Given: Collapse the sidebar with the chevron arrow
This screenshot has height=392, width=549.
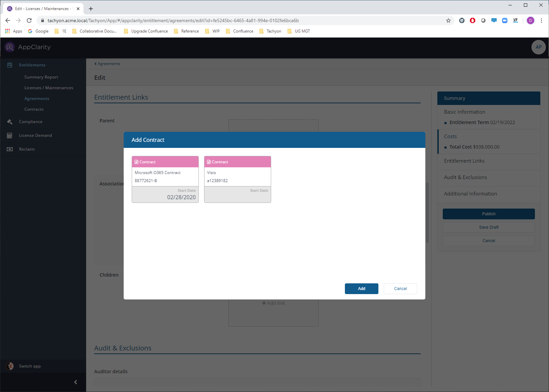Looking at the screenshot, I should tap(76, 382).
